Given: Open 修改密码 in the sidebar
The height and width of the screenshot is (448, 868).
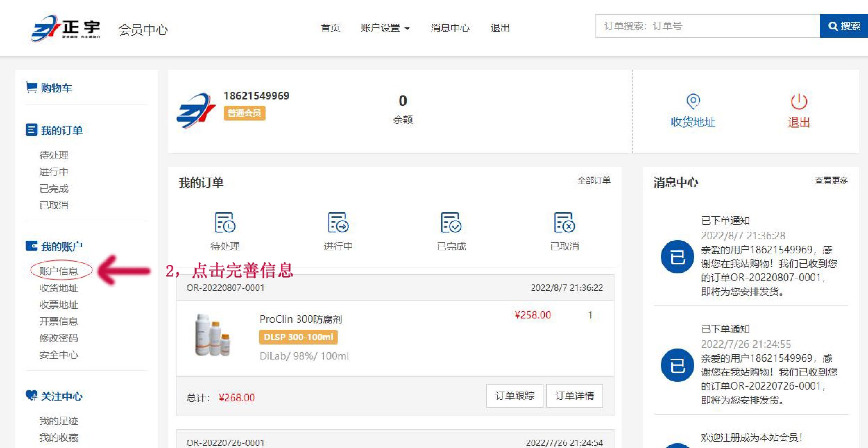Looking at the screenshot, I should click(59, 338).
